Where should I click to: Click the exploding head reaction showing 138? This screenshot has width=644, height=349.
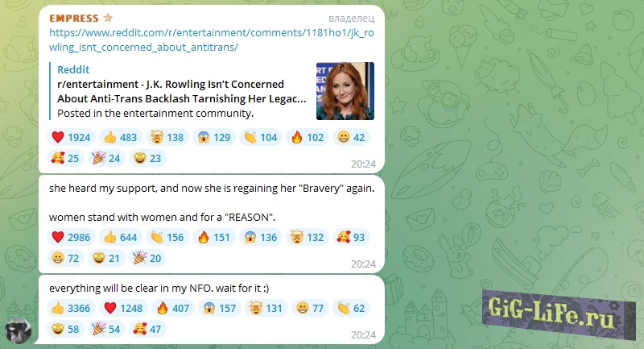point(167,137)
